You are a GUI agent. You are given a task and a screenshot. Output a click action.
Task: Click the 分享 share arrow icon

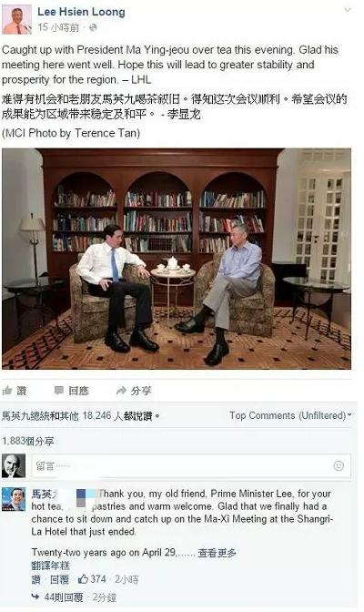(121, 391)
